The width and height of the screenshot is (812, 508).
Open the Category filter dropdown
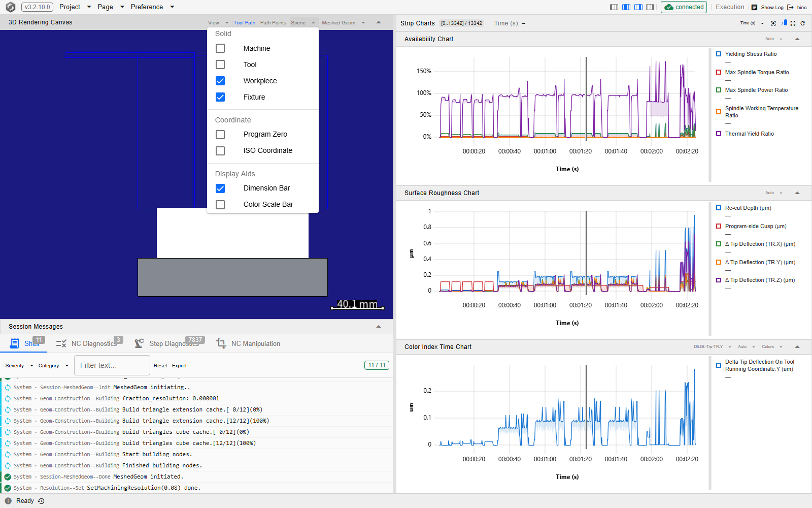point(53,366)
